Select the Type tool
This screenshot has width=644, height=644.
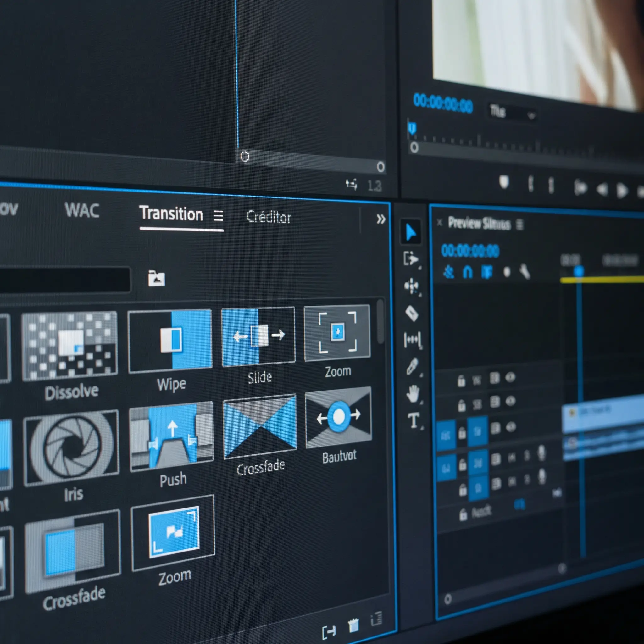[414, 420]
